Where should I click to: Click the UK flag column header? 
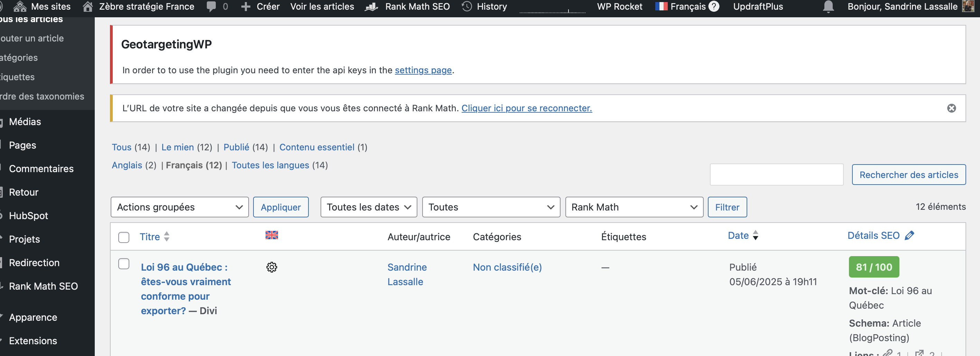tap(272, 235)
